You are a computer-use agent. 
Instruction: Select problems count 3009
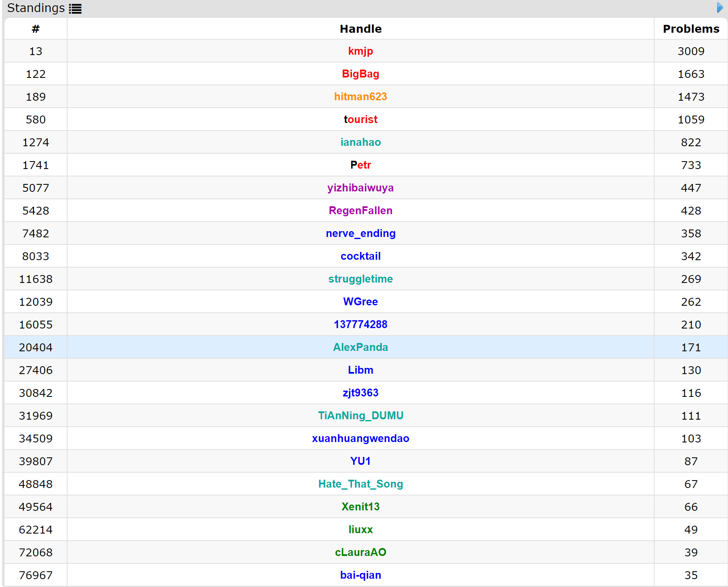691,51
